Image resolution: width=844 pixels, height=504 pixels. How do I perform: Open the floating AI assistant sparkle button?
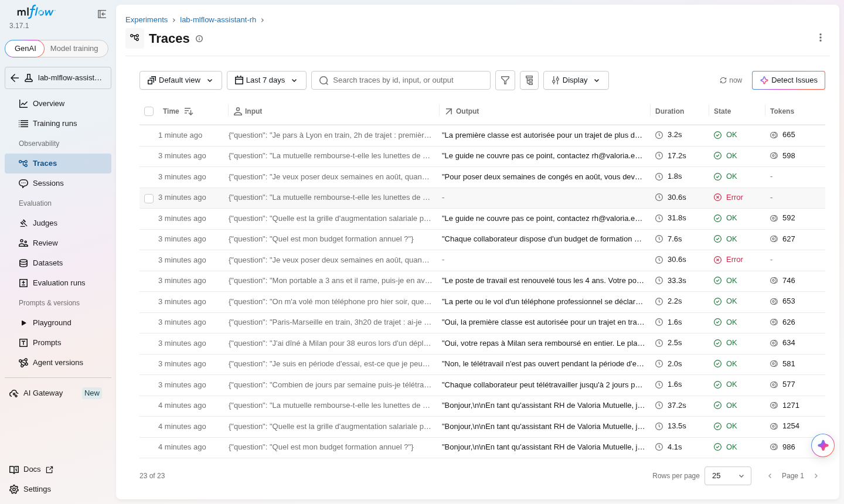(x=823, y=445)
